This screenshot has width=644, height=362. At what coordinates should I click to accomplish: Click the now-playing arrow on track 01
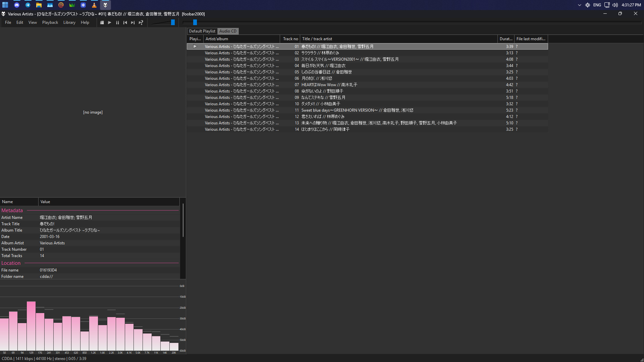tap(195, 47)
